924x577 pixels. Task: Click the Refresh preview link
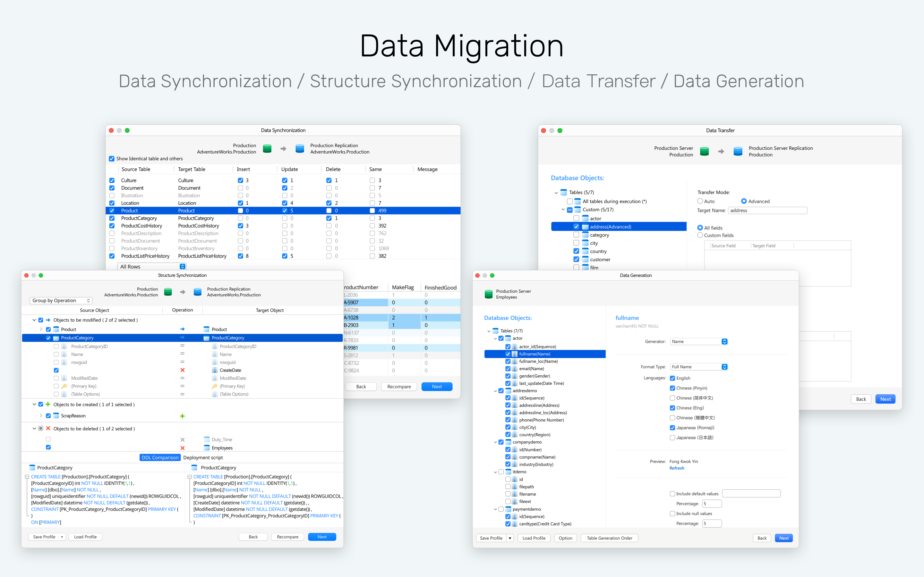point(677,468)
